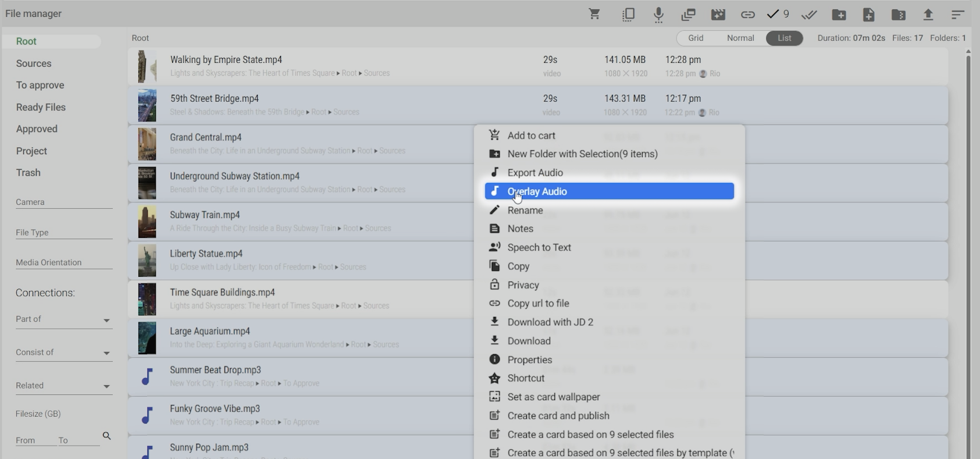Select Speech to Text menu option
This screenshot has height=459, width=980.
tap(539, 247)
